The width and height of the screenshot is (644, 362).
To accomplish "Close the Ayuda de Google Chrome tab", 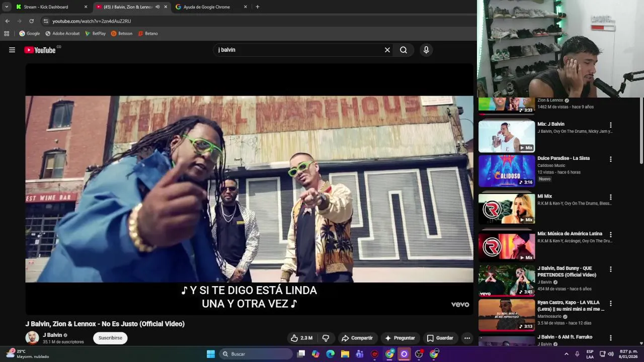I will (x=246, y=7).
